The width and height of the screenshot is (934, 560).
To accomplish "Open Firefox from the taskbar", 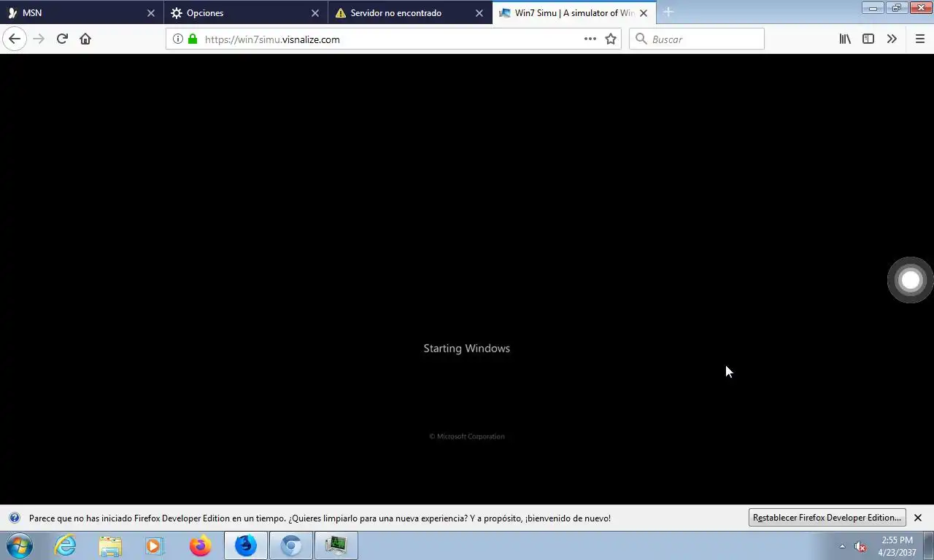I will [200, 545].
